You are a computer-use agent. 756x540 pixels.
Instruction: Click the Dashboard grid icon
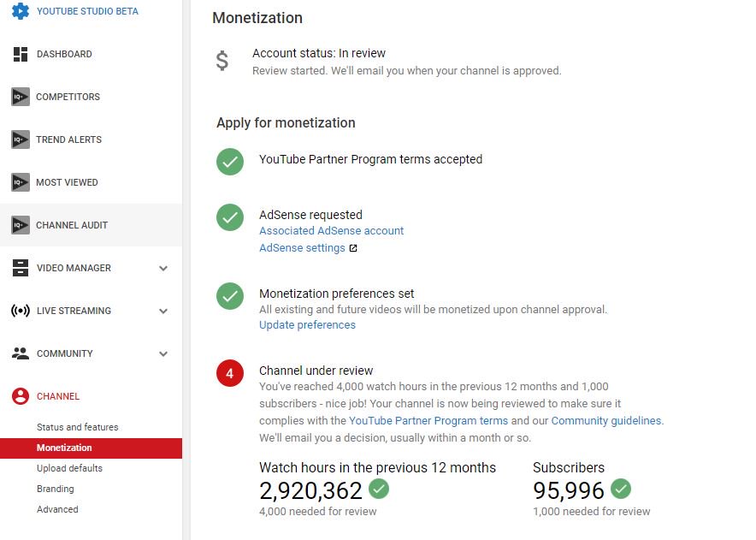tap(21, 54)
